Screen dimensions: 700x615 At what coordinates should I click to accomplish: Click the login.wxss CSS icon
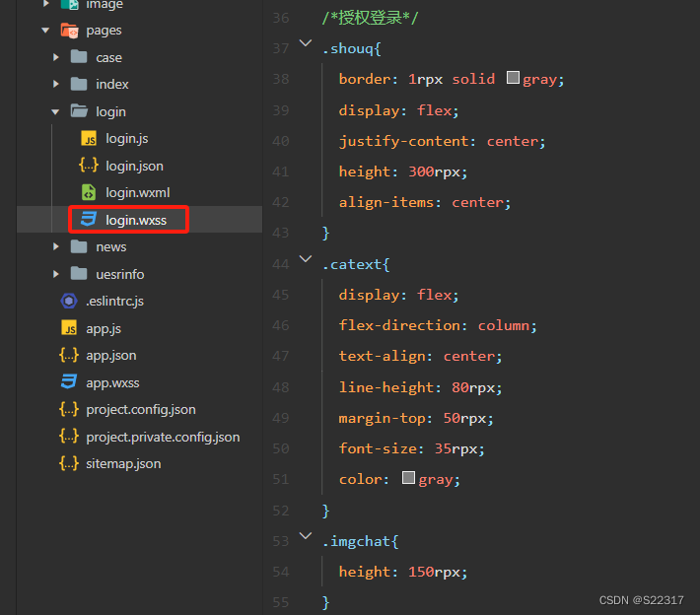tap(89, 219)
